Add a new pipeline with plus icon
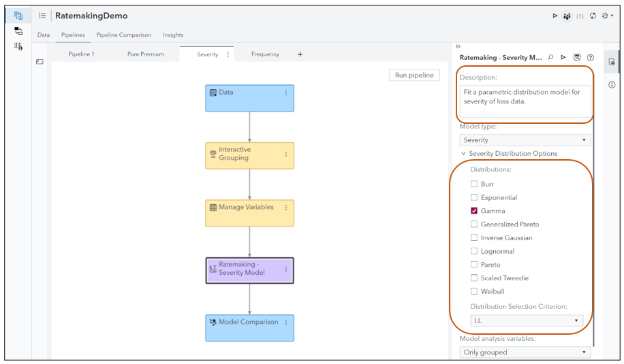The width and height of the screenshot is (624, 364). (x=300, y=54)
